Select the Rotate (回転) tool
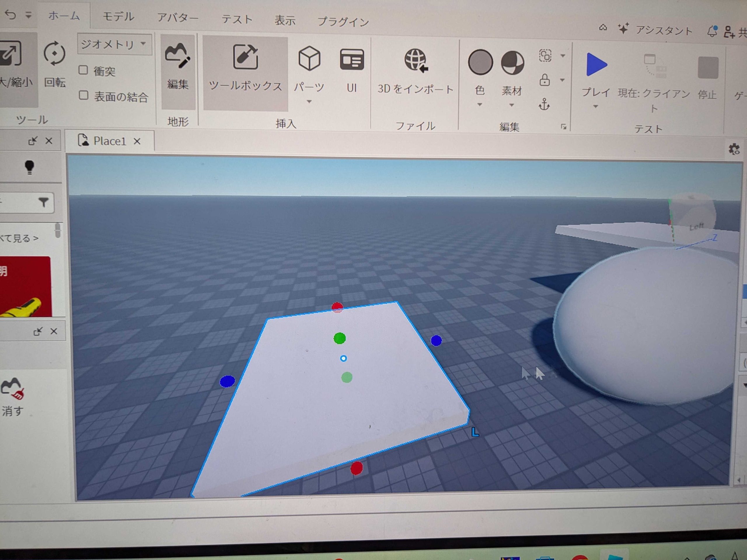 [x=54, y=54]
